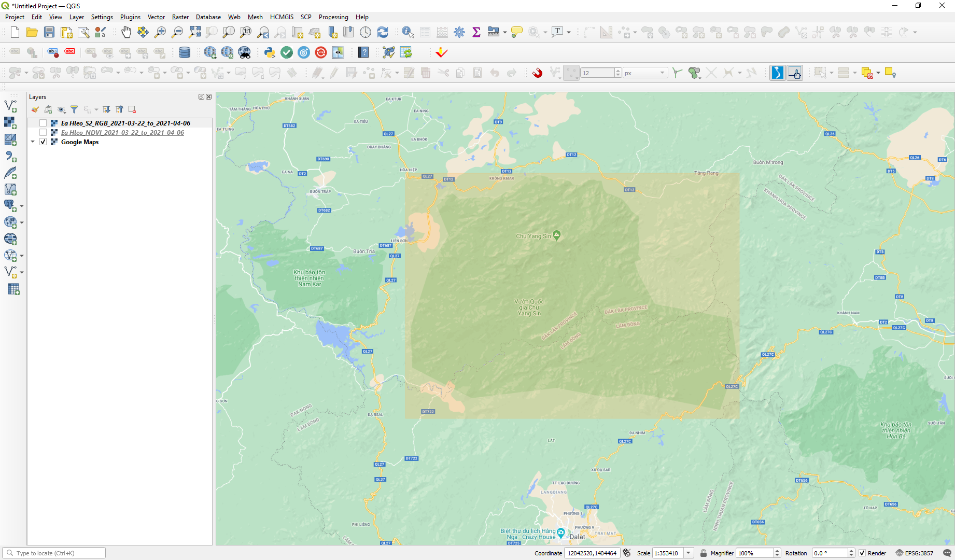
Task: Collapse all layers in the Layers panel
Action: coord(120,109)
